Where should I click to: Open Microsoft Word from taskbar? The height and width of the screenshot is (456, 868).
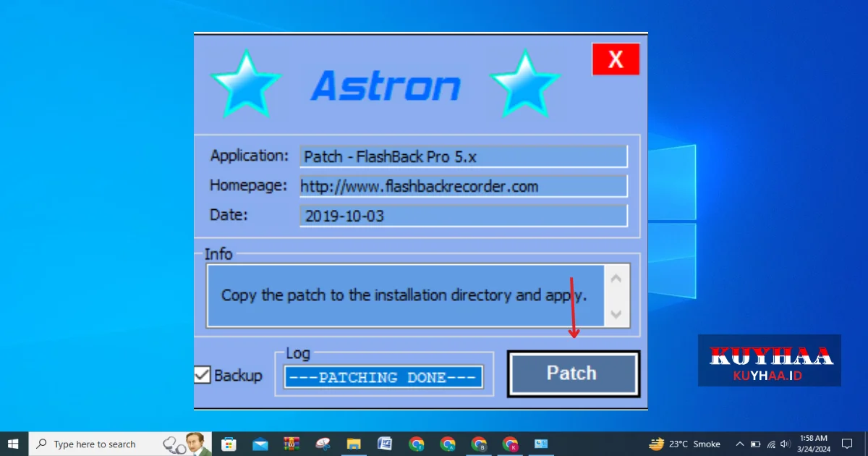385,444
